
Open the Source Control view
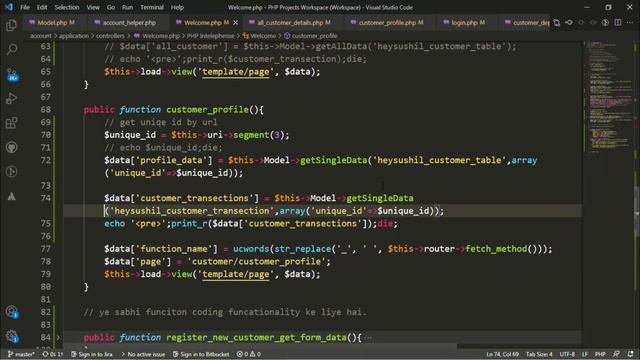click(x=11, y=74)
